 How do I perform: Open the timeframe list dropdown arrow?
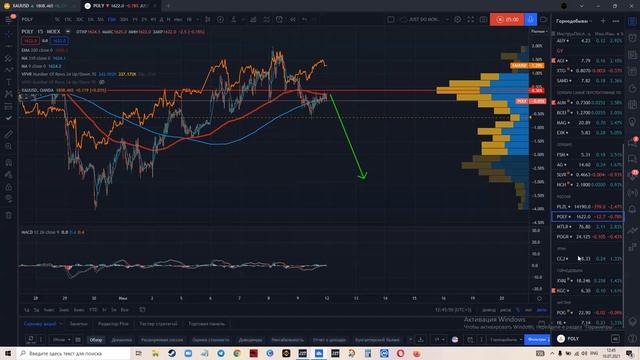coord(198,20)
